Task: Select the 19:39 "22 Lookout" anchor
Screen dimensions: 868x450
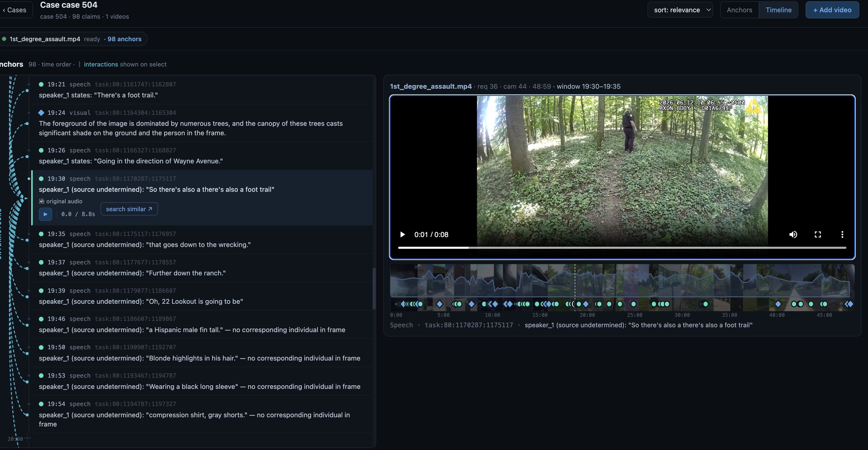Action: (202, 296)
